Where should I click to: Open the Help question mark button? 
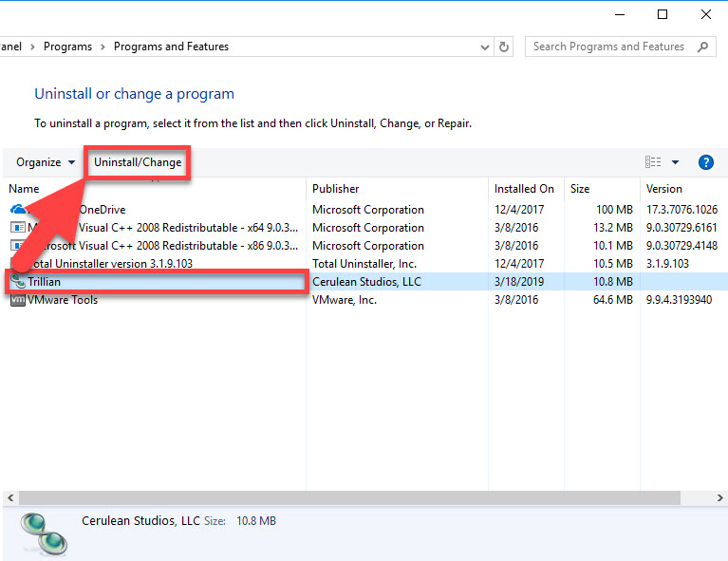pos(706,162)
